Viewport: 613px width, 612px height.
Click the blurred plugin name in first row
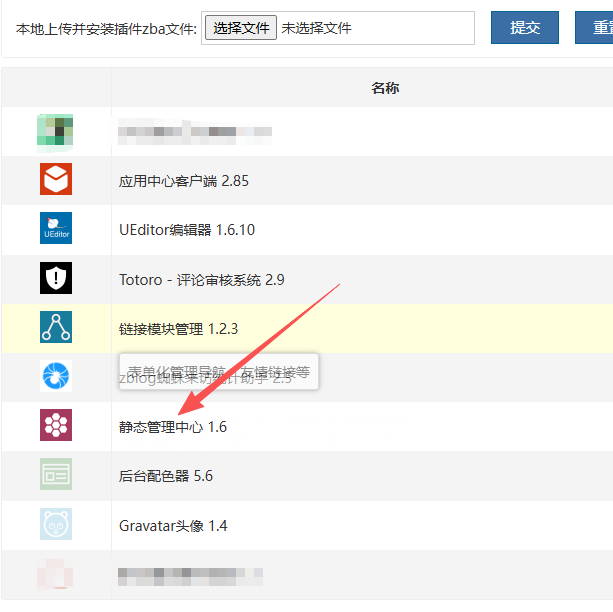pos(195,132)
